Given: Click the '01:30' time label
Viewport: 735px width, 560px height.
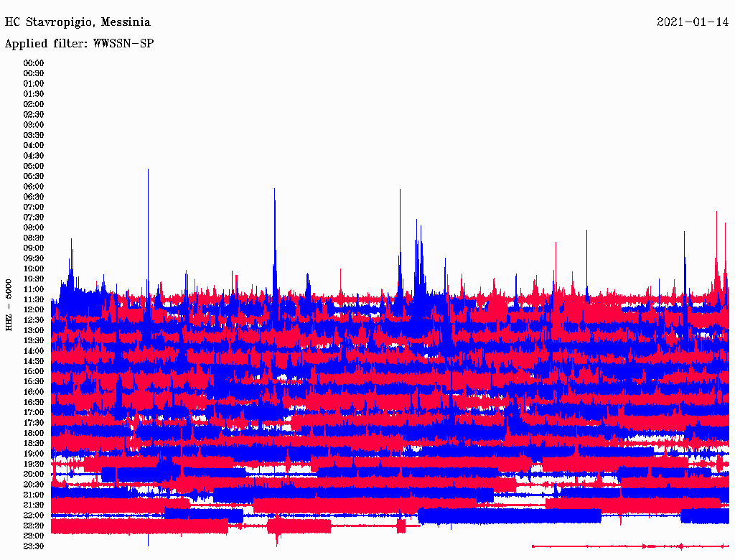Looking at the screenshot, I should coord(34,94).
